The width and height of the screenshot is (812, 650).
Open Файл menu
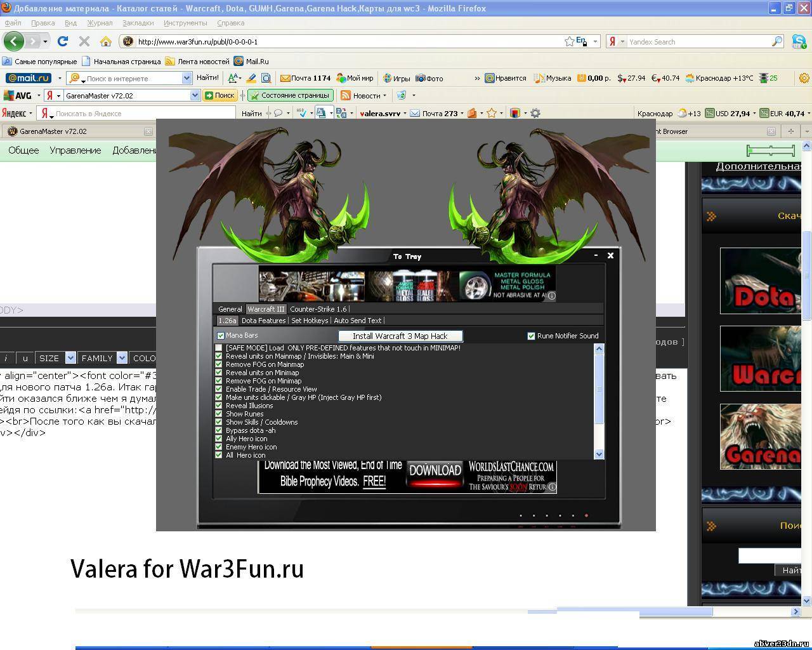[13, 23]
